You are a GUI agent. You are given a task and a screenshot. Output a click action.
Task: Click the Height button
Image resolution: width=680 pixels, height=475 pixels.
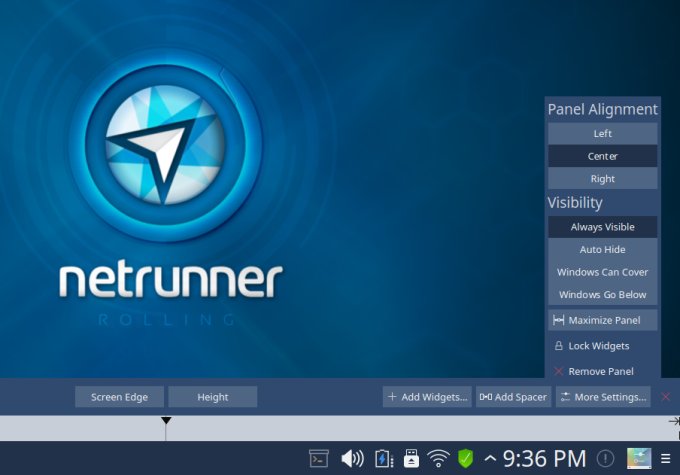[212, 397]
